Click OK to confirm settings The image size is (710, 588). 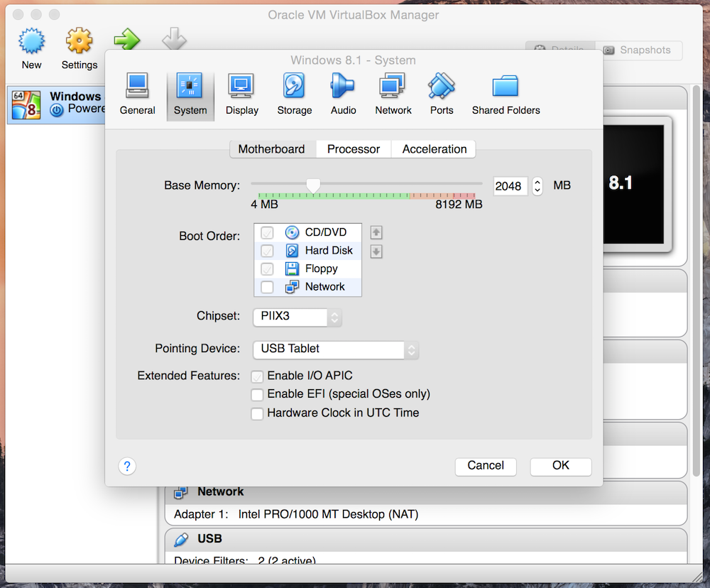coord(561,466)
